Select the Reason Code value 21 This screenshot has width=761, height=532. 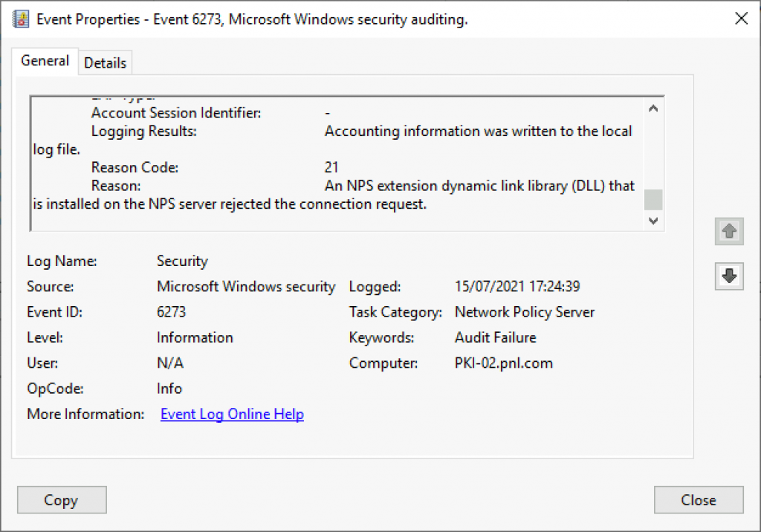tap(332, 167)
